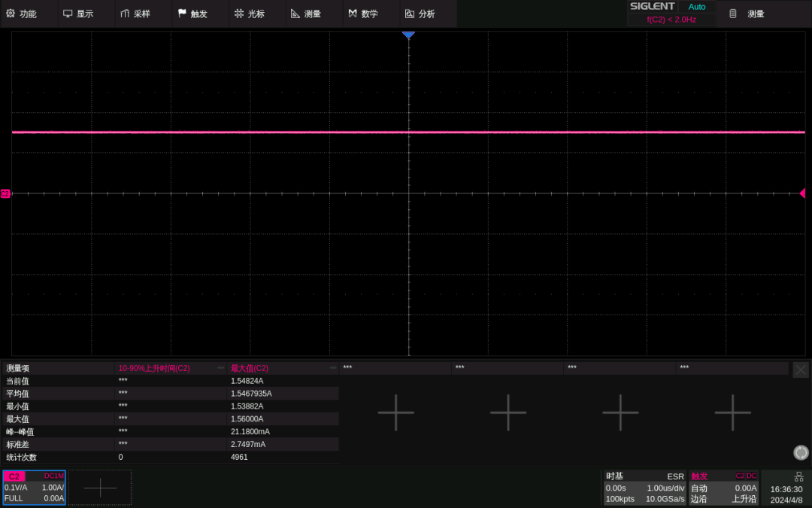Click the Auto trigger status indicator
Screen dimensions: 812x508
coord(696,7)
